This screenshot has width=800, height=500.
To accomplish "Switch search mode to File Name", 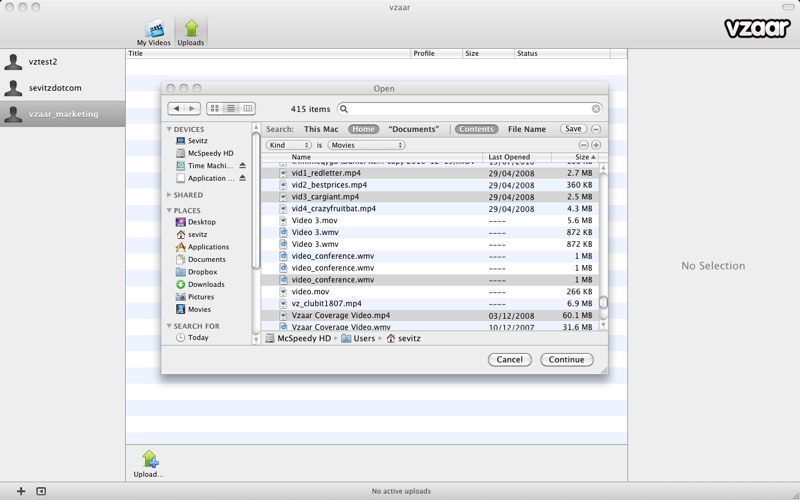I will [527, 129].
